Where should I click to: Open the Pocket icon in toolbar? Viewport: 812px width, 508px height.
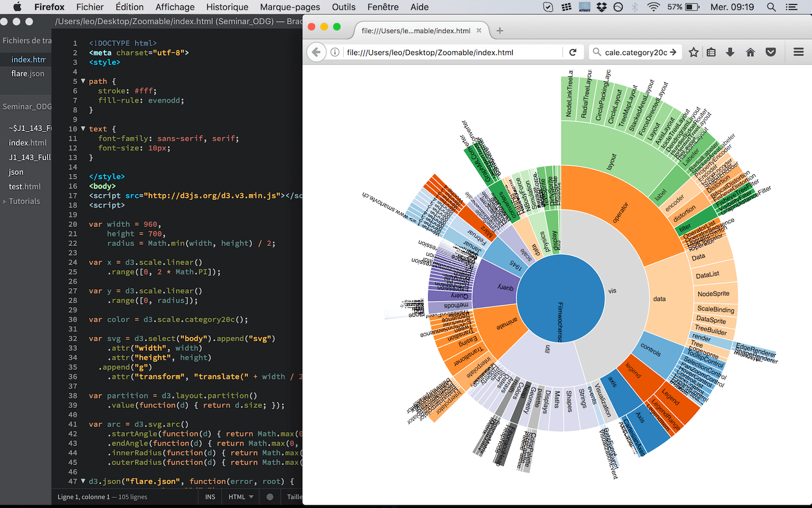tap(771, 52)
